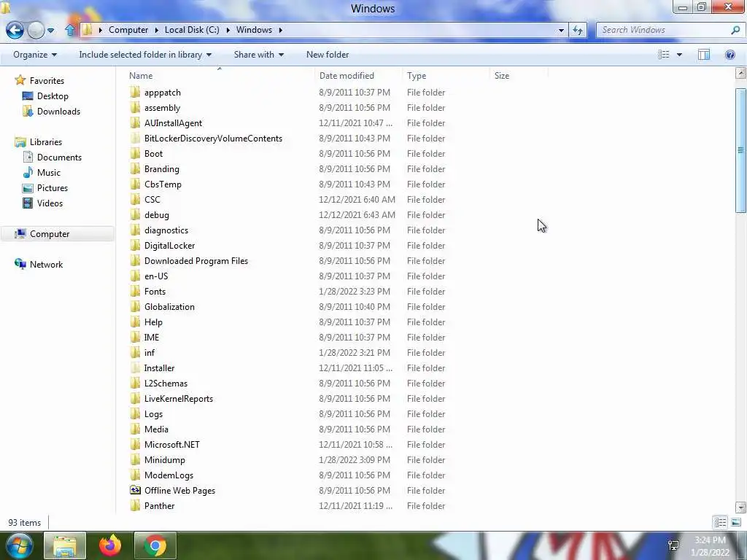Launch Firefox from the taskbar
747x560 pixels.
[x=110, y=545]
